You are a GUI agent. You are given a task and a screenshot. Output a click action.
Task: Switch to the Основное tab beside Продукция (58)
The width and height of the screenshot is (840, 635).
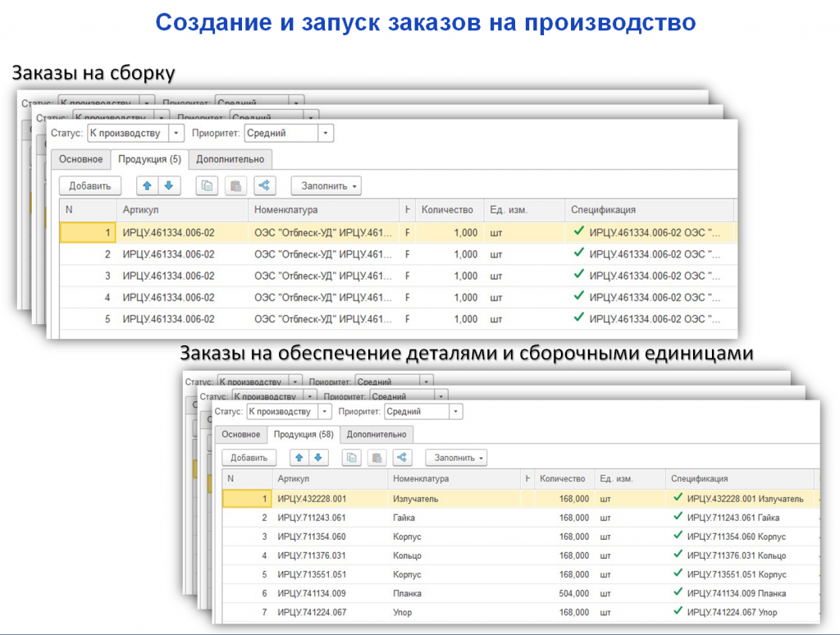tap(241, 434)
